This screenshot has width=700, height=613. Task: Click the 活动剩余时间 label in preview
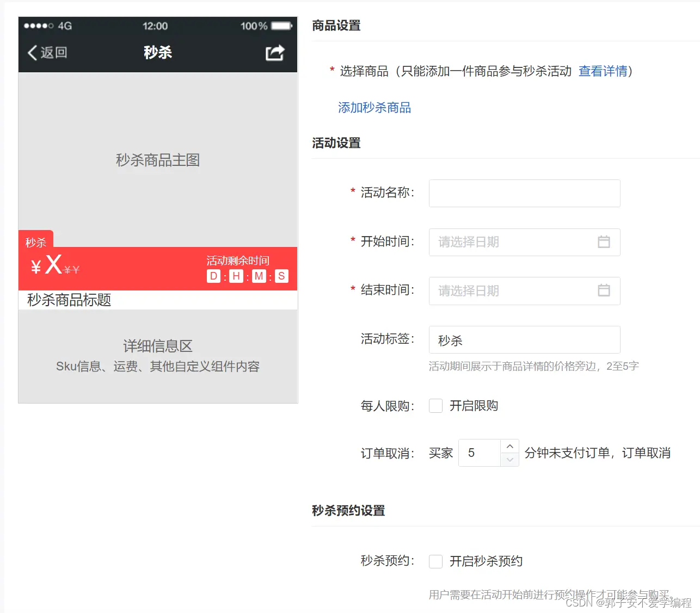pos(238,261)
